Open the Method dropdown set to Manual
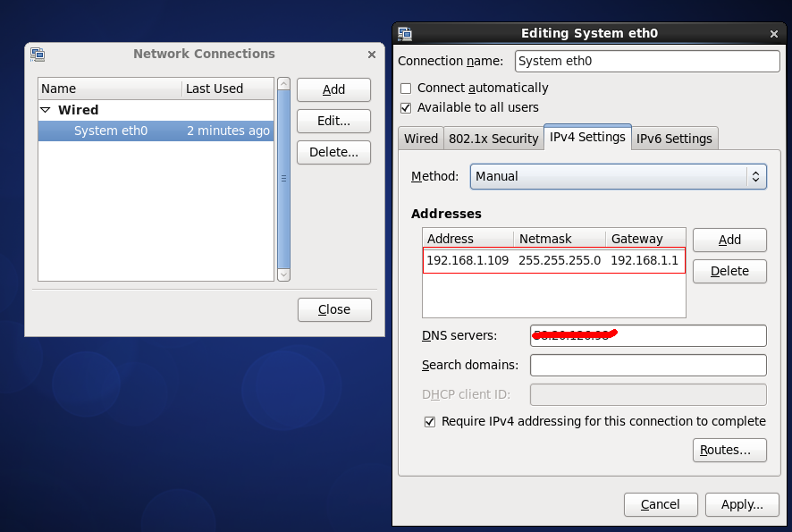Viewport: 792px width, 532px height. coord(619,176)
